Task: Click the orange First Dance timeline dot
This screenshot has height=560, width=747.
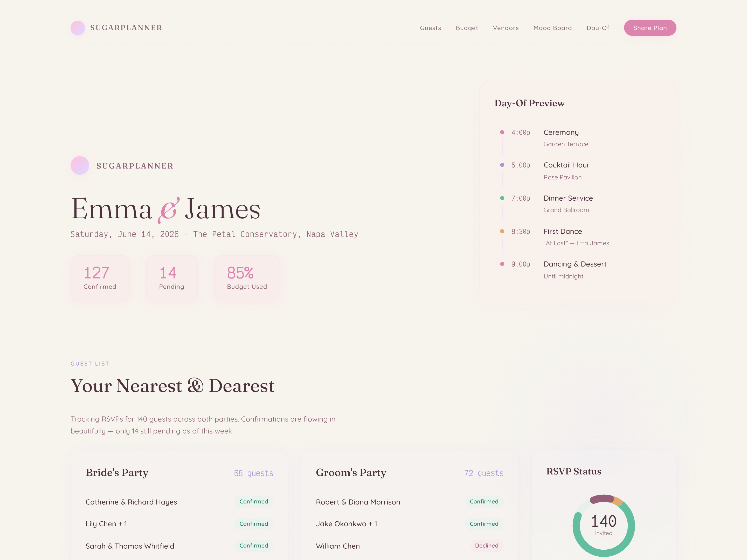Action: (502, 232)
